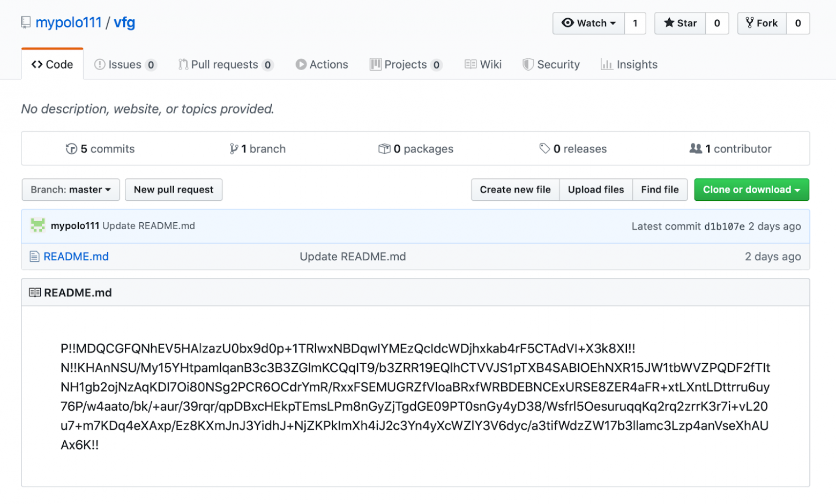This screenshot has height=504, width=836.
Task: Click the contributors people icon
Action: 696,149
